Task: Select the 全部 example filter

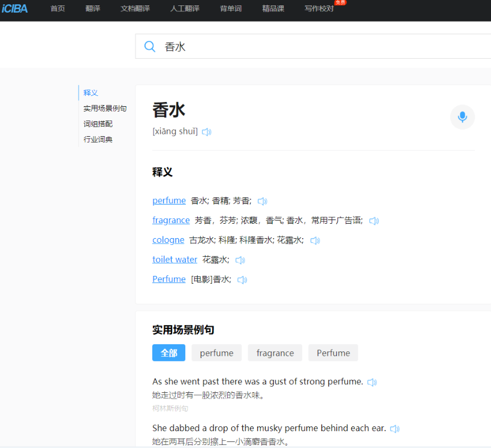Action: coord(168,353)
